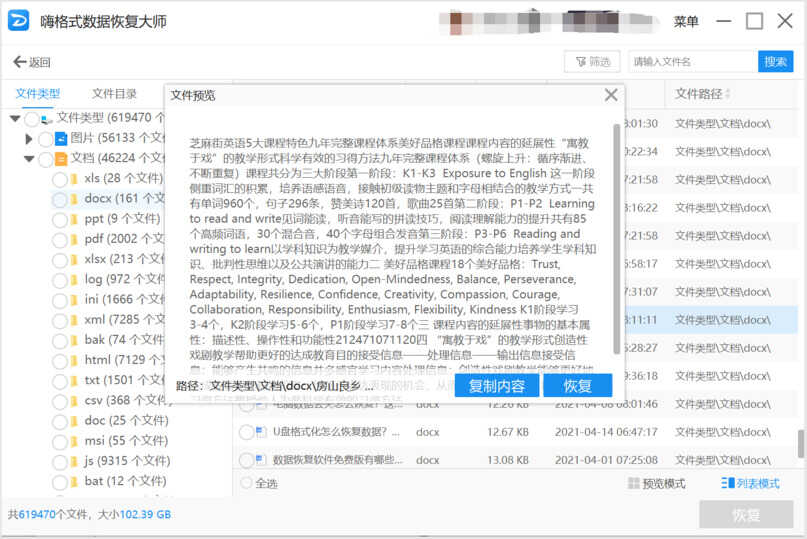Viewport: 807px width, 539px height.
Task: Click the app logo icon in title bar
Action: coord(19,21)
